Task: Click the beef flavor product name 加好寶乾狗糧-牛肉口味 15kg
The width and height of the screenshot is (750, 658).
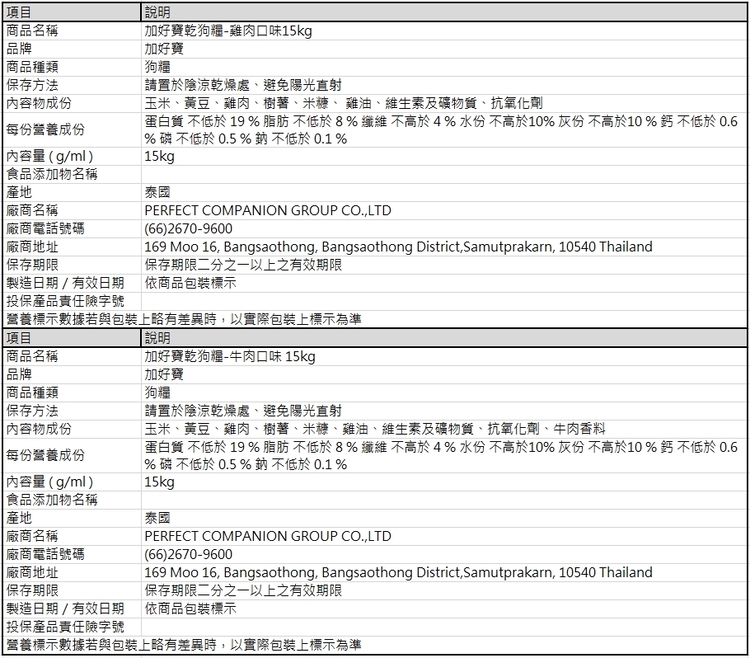Action: pos(230,356)
